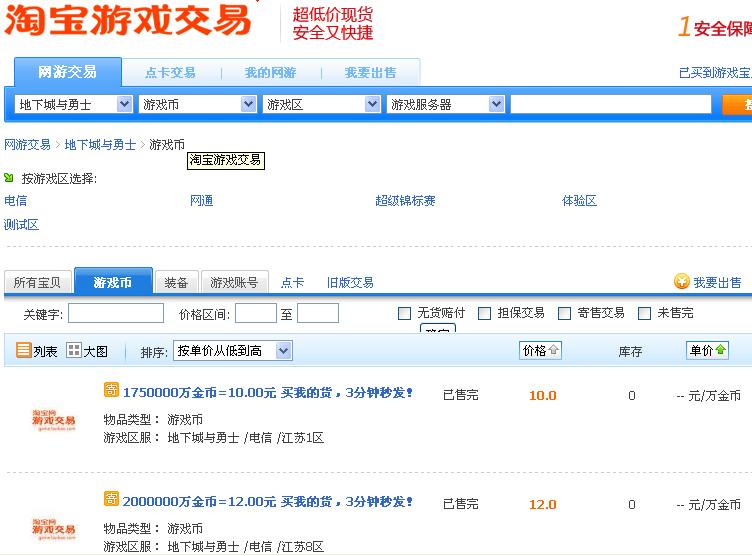Sort by 单价 green arrow button
The height and width of the screenshot is (556, 752).
tap(707, 350)
